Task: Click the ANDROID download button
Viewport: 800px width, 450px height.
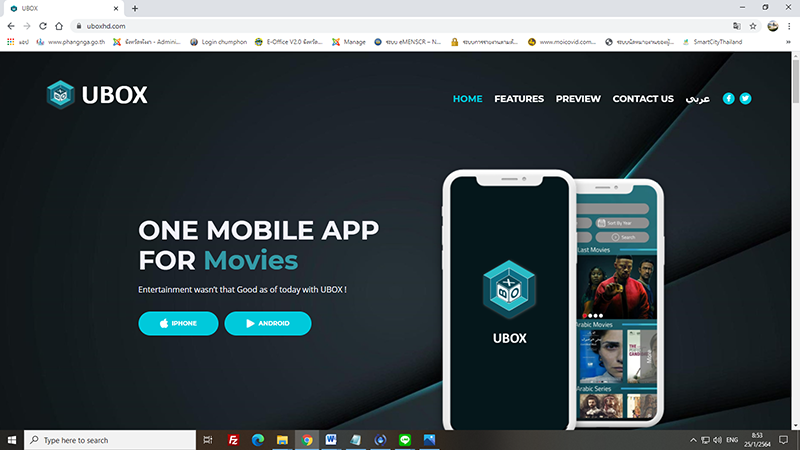Action: pos(268,323)
